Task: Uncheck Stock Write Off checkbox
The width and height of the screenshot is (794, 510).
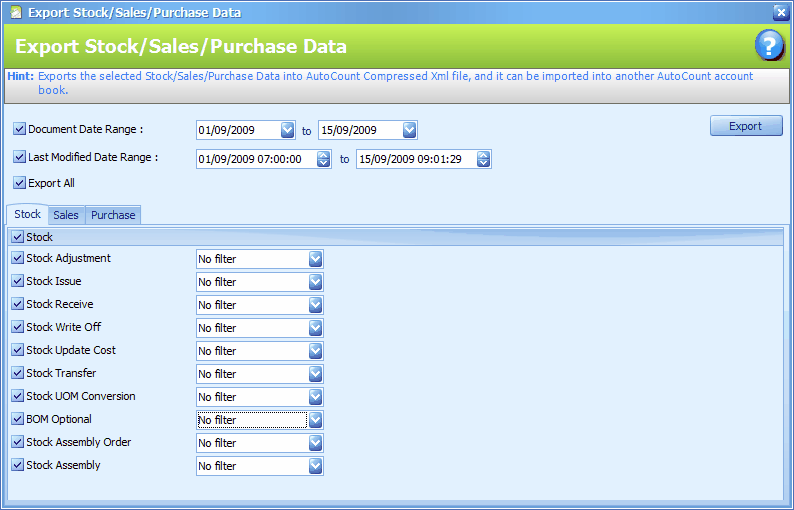Action: point(17,327)
